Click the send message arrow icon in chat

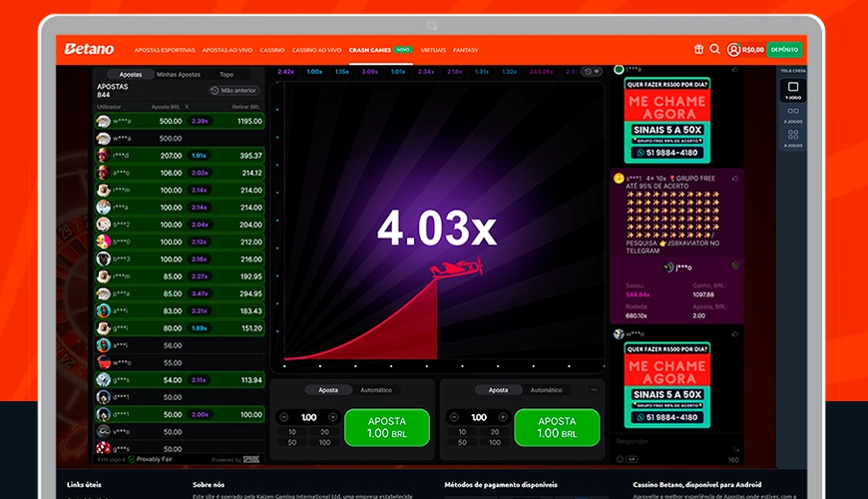(735, 449)
